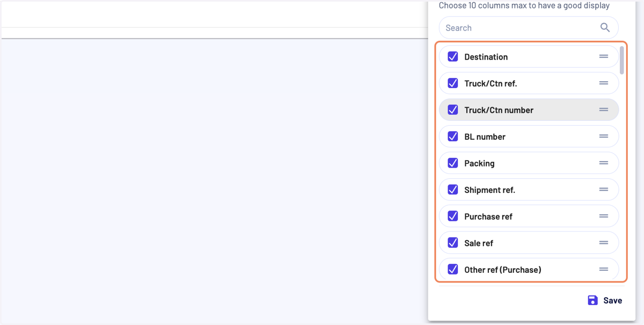This screenshot has width=644, height=325.
Task: Click the Packing row drag handle
Action: tap(604, 163)
